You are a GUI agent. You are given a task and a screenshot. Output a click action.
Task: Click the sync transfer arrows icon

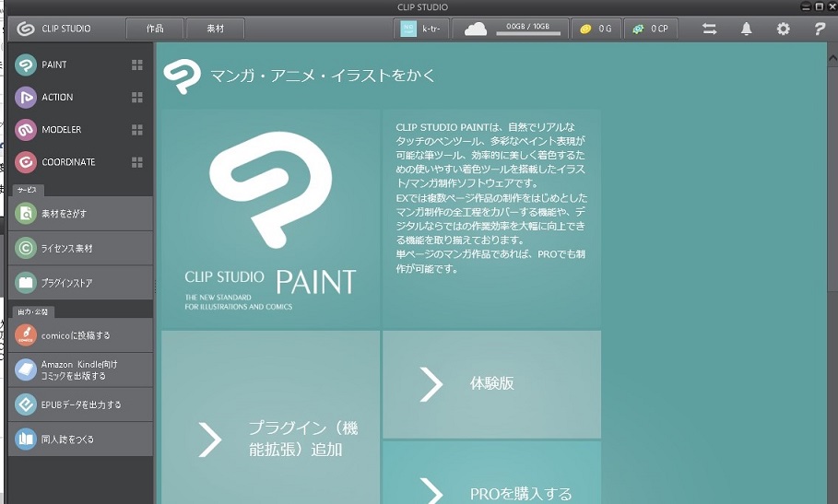click(x=709, y=29)
